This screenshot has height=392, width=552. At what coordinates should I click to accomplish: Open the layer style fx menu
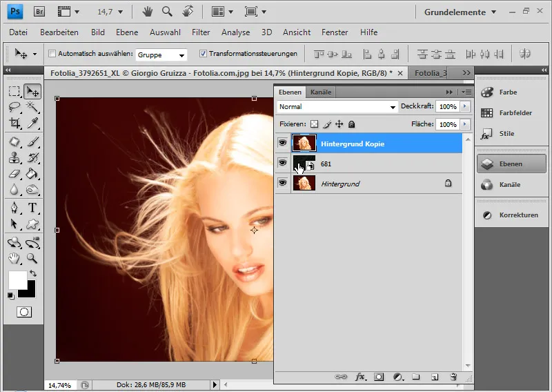click(360, 377)
